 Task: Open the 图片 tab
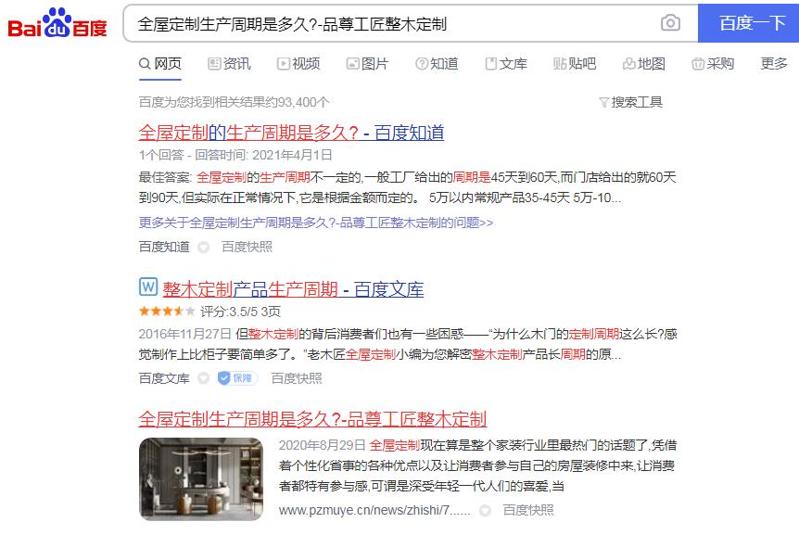point(367,64)
